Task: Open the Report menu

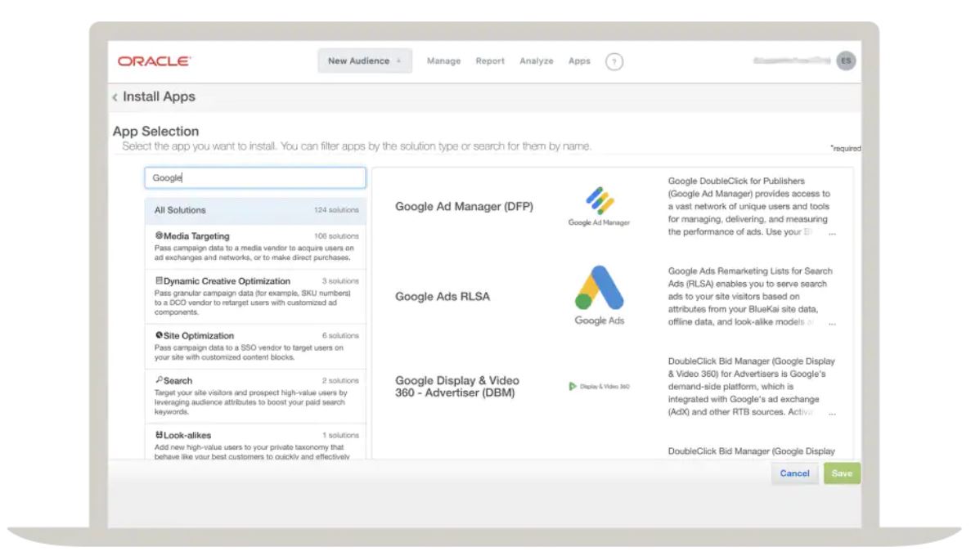Action: (490, 61)
